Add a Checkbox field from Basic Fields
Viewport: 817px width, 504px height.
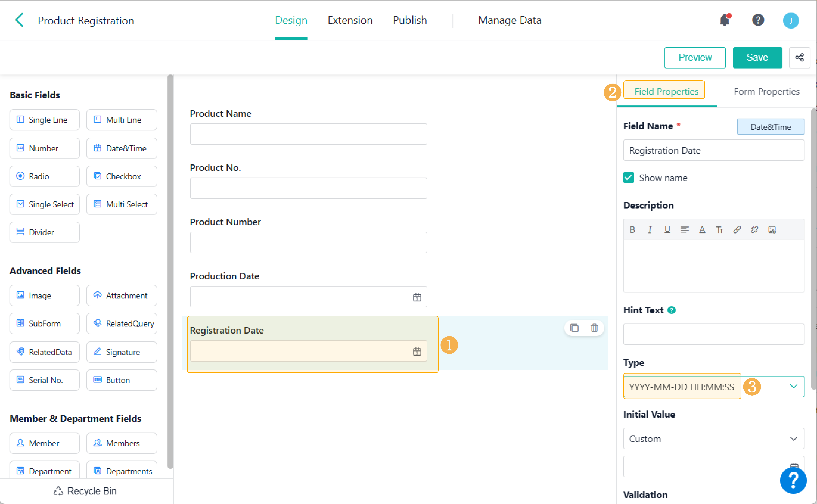[122, 176]
